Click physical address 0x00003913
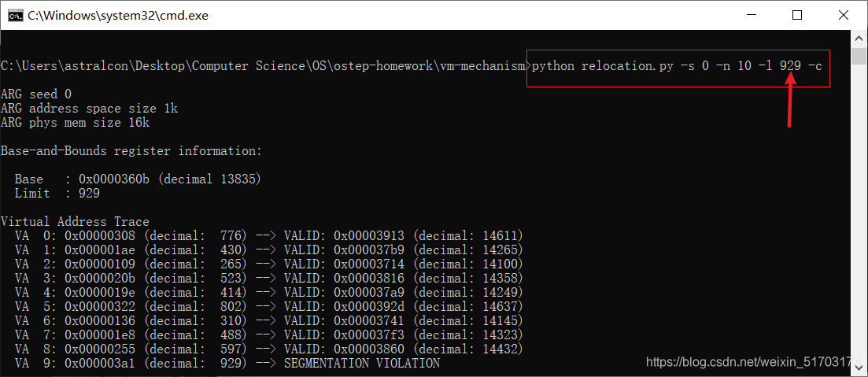This screenshot has width=868, height=377. (369, 236)
